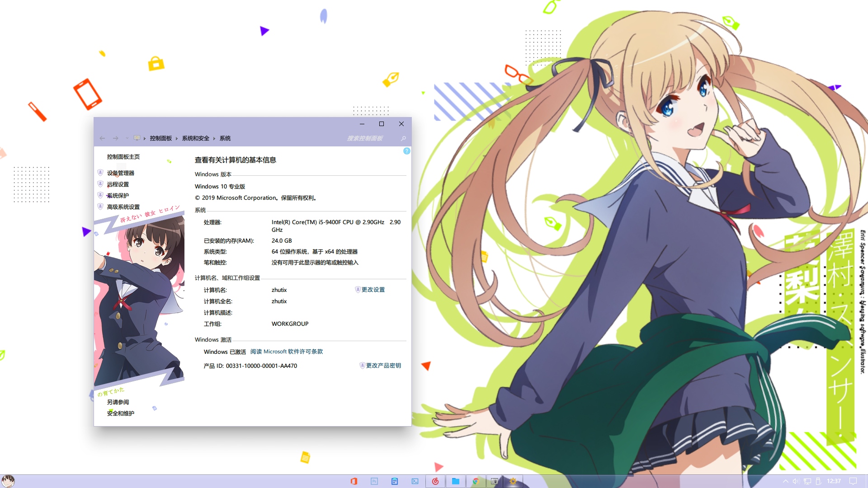
Task: Select 控制面板 in the breadcrumb
Action: tap(160, 138)
